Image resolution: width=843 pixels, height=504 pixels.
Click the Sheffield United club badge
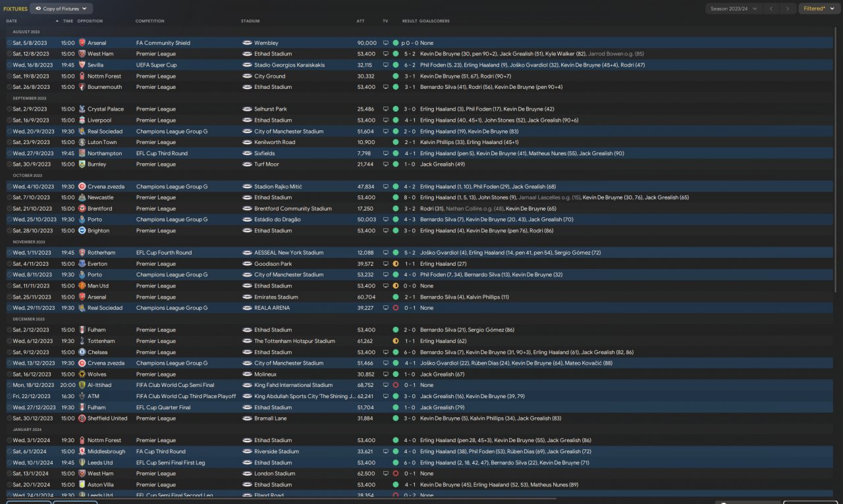tap(82, 418)
